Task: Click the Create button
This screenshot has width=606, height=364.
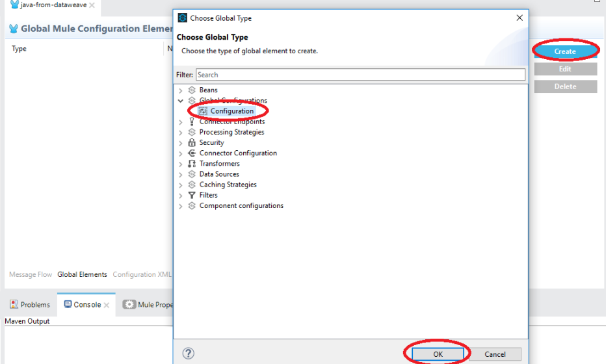Action: 565,51
